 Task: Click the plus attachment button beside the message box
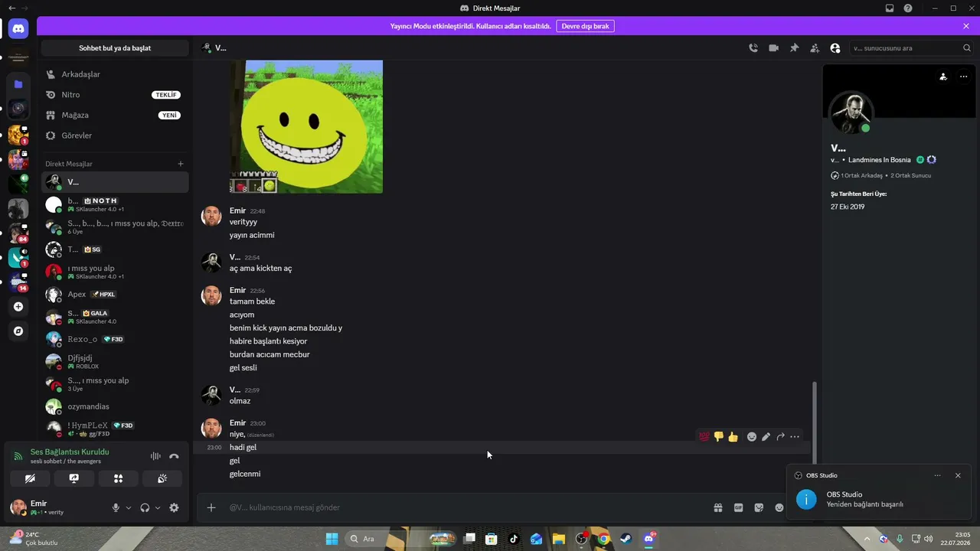[x=211, y=507]
